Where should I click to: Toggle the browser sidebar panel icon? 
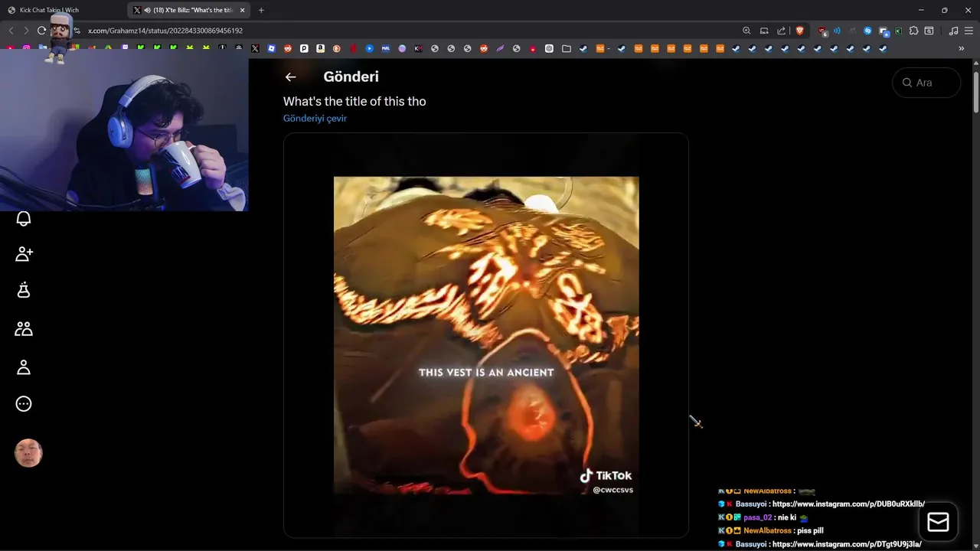click(x=929, y=31)
